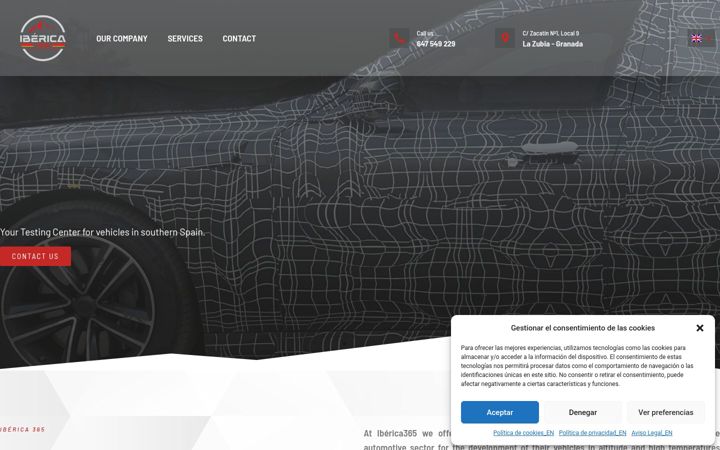Accept cookies with Aceptar button
720x450 pixels.
click(500, 412)
